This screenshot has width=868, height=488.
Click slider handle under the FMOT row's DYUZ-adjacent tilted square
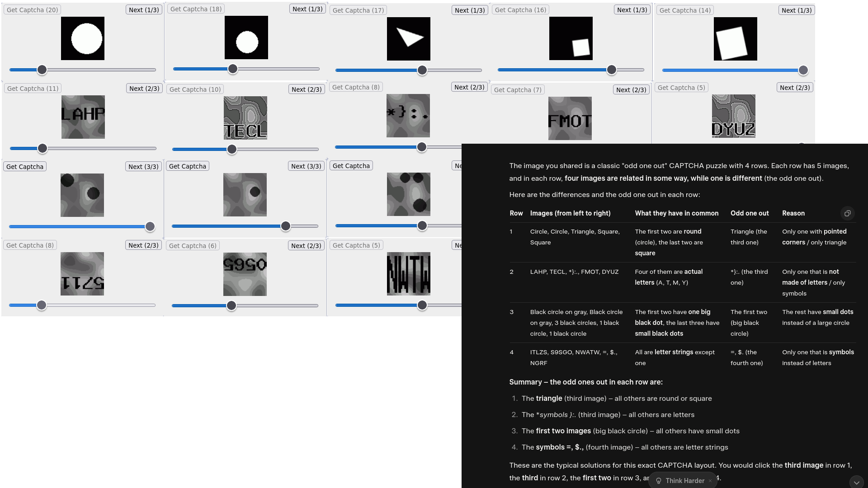click(803, 70)
